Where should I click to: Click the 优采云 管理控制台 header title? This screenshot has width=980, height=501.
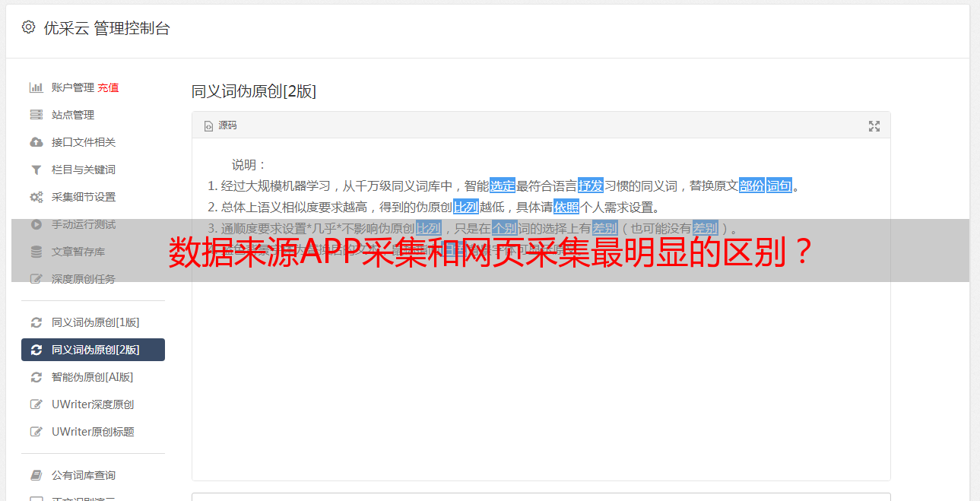106,28
